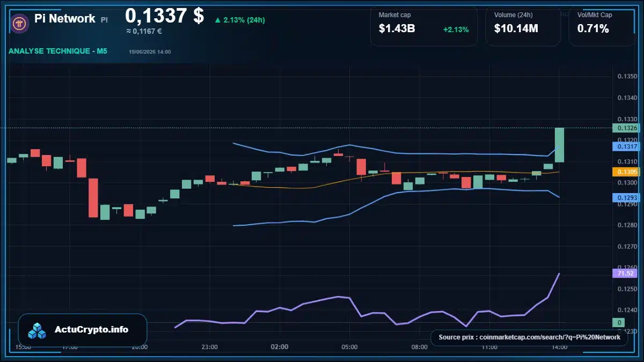This screenshot has width=644, height=362.
Task: Click the latest tall green candlestick
Action: click(x=559, y=145)
